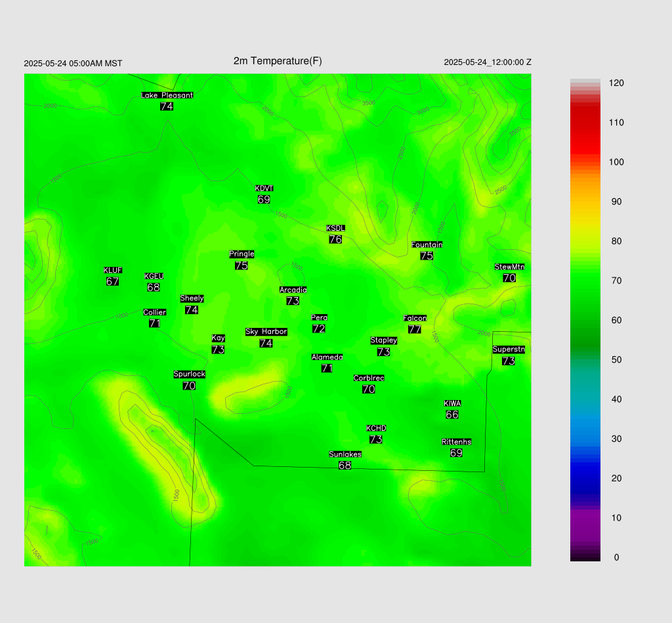
Task: Select the Stapley station label
Action: [x=384, y=340]
